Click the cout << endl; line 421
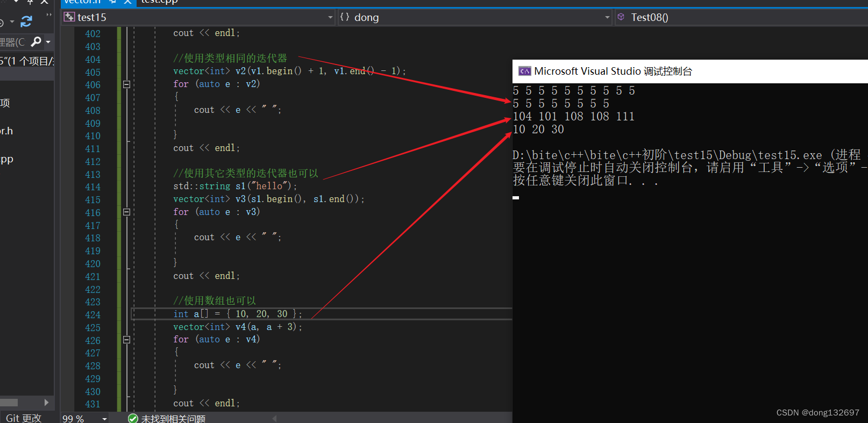The width and height of the screenshot is (868, 423). pos(207,276)
